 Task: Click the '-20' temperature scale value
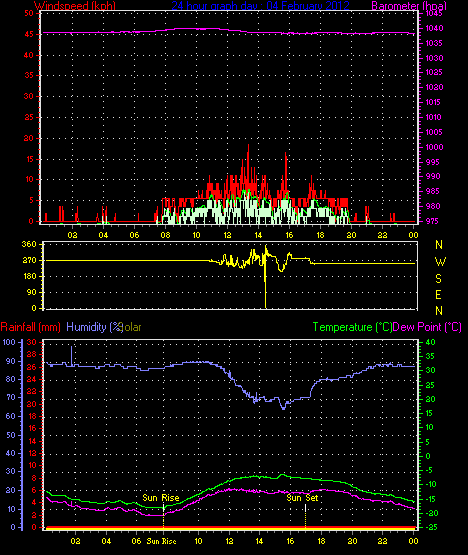(x=432, y=513)
